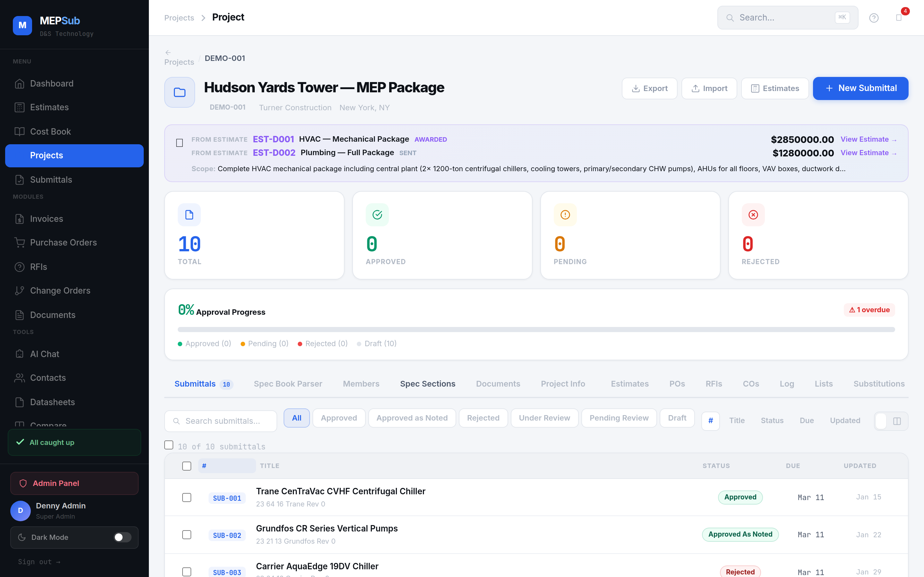Open RFIs using its question-mark icon

(x=20, y=266)
